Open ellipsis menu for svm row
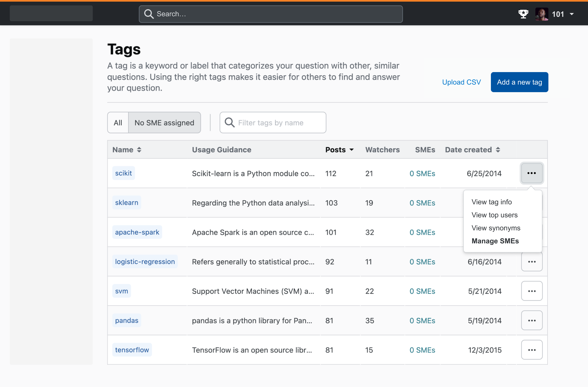This screenshot has width=588, height=387. (x=532, y=291)
